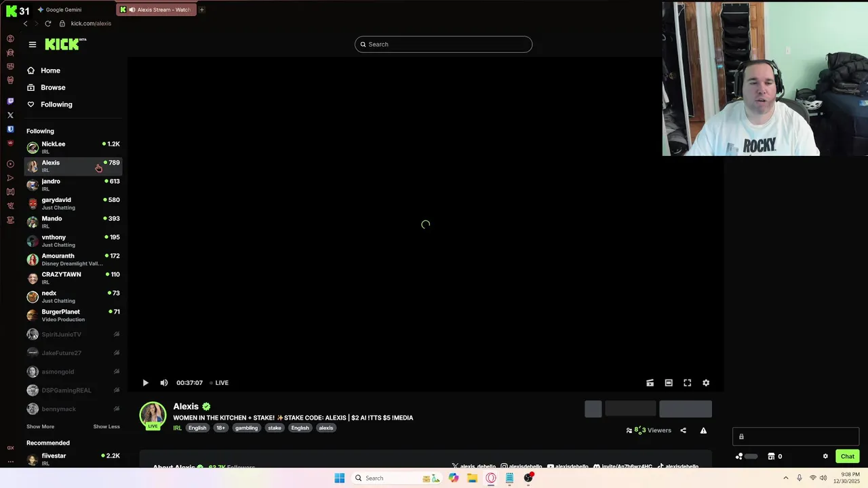Select the stake tag
868x488 pixels.
point(274,428)
